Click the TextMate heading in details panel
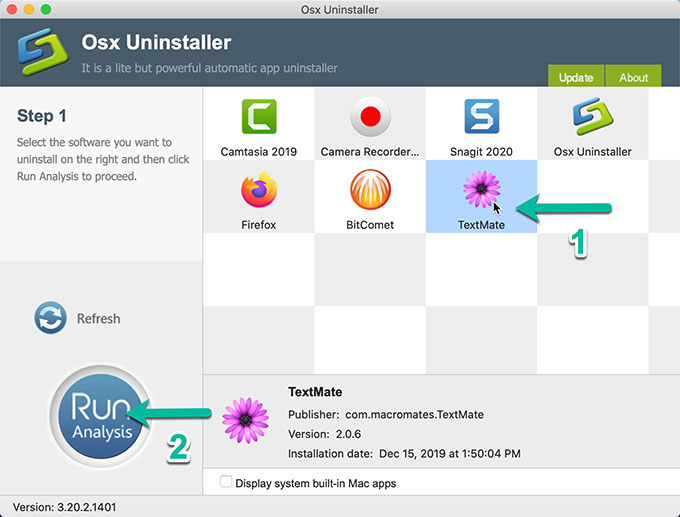This screenshot has height=517, width=680. pyautogui.click(x=315, y=392)
